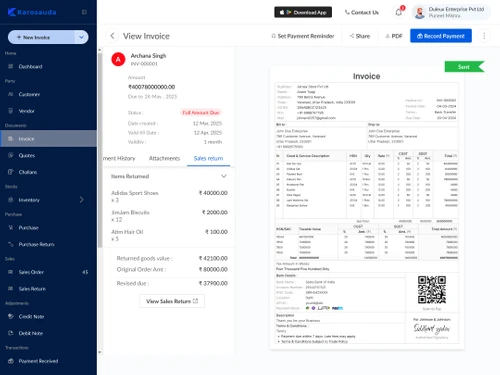Open the New Invoice dropdown arrow
The height and width of the screenshot is (375, 500).
82,37
